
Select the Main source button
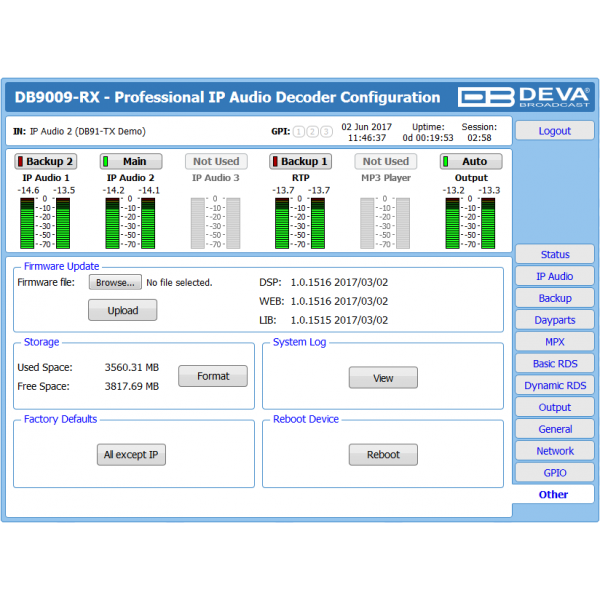[x=131, y=161]
